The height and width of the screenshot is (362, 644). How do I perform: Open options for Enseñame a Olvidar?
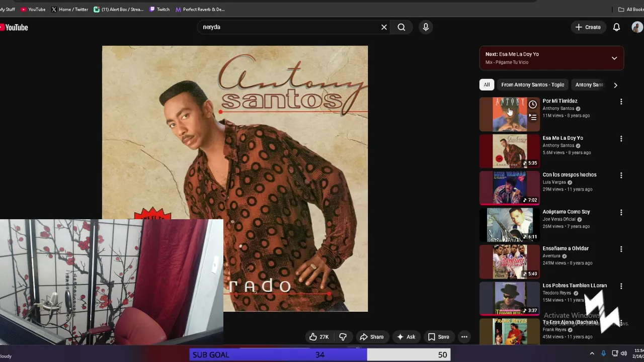point(621,249)
